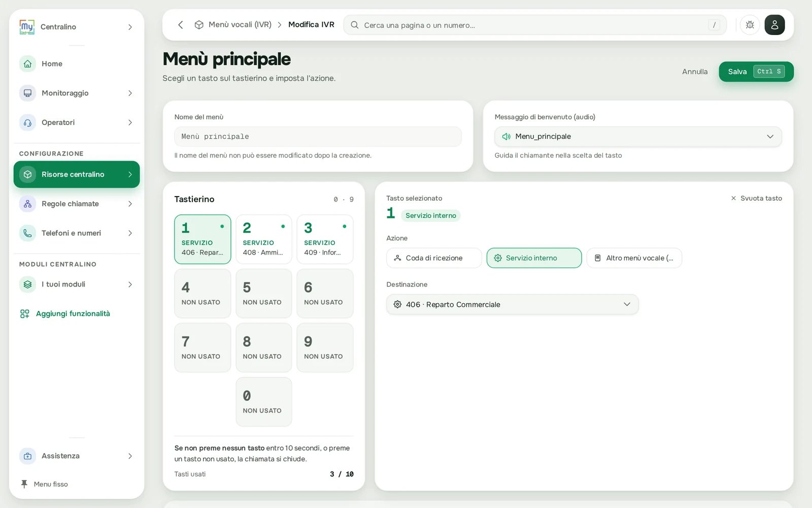Click the Aggiungi funzionalità grid icon
The height and width of the screenshot is (508, 812).
(x=24, y=314)
